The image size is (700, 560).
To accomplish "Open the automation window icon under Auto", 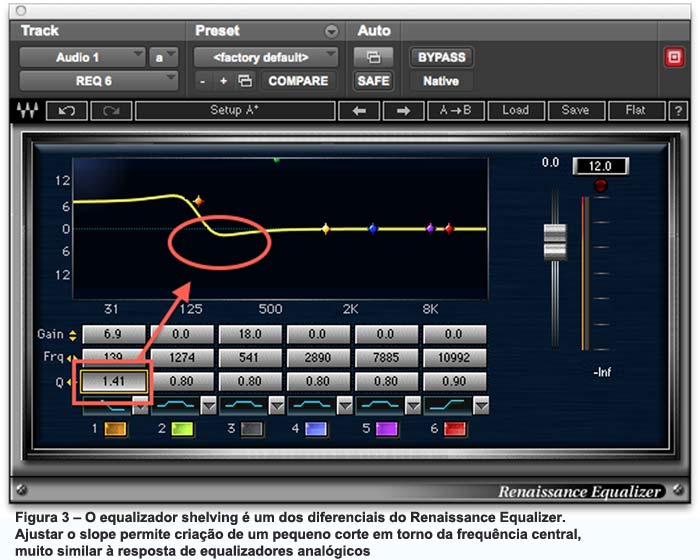I will click(373, 57).
